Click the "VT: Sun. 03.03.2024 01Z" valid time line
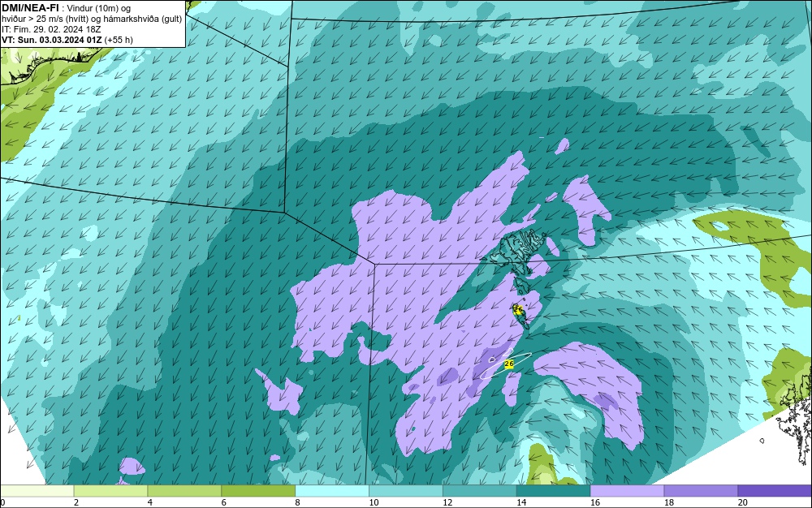 (x=52, y=40)
